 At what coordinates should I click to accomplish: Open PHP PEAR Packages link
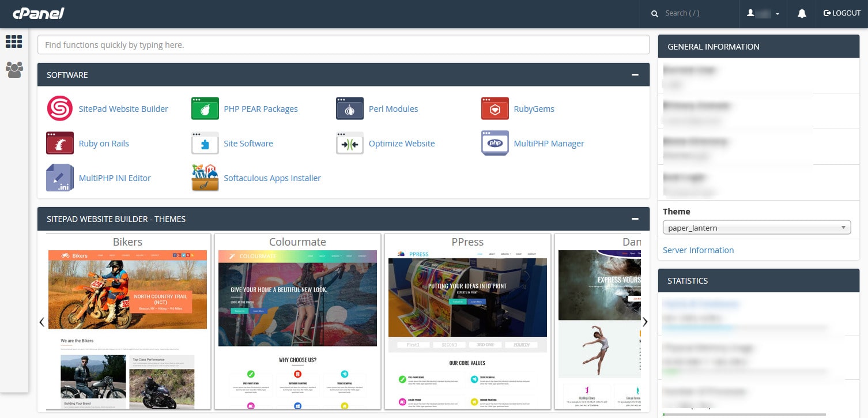[x=261, y=109]
